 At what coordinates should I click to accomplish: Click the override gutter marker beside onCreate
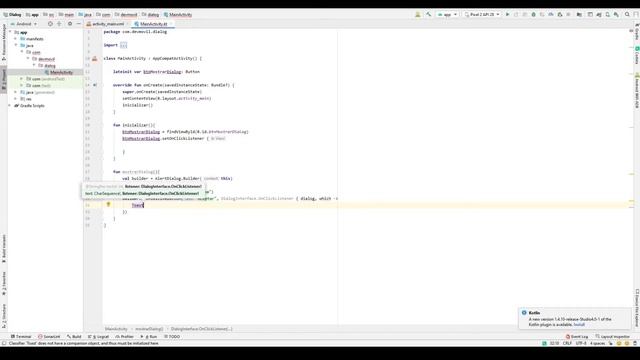click(x=95, y=85)
